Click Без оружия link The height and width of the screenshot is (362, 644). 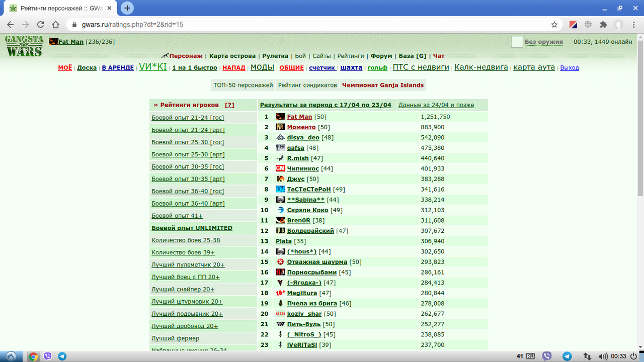click(544, 42)
